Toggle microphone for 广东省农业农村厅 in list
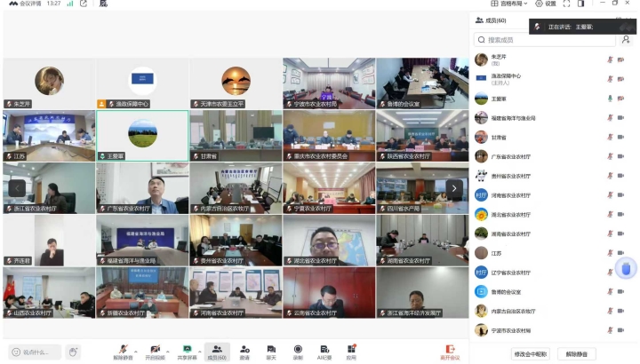Viewport: 640px width, 364px height. [610, 156]
